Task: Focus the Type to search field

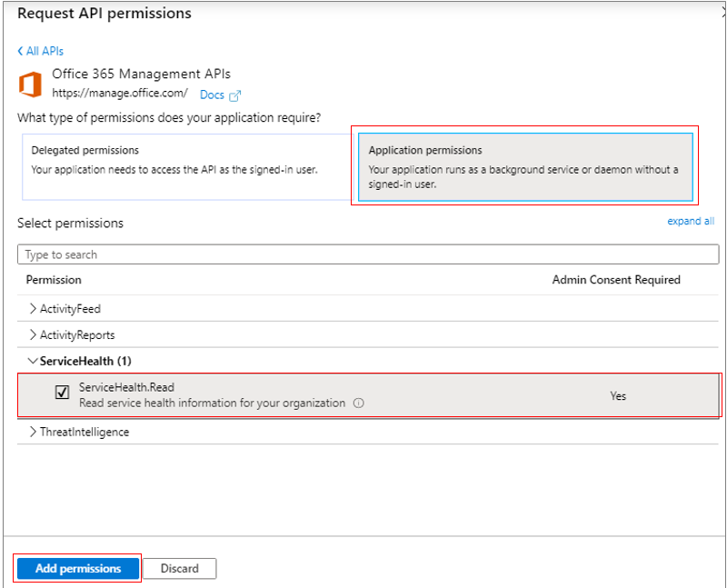Action: [x=368, y=254]
